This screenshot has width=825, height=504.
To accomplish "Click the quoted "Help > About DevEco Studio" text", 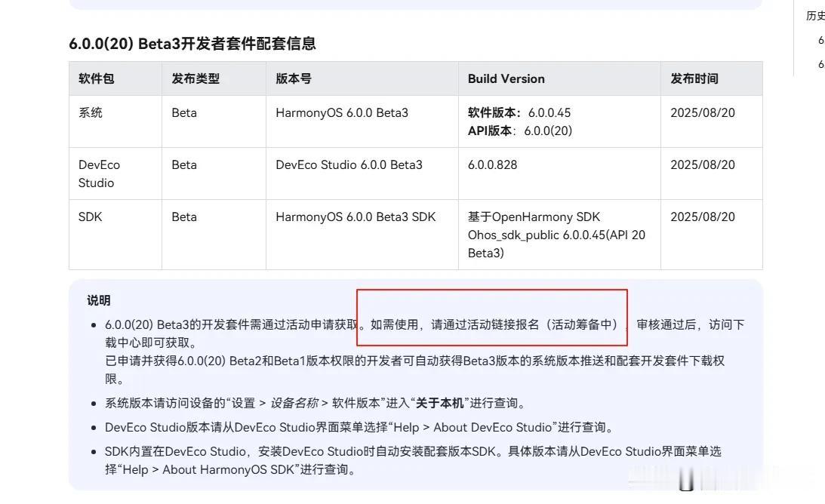I will [473, 427].
